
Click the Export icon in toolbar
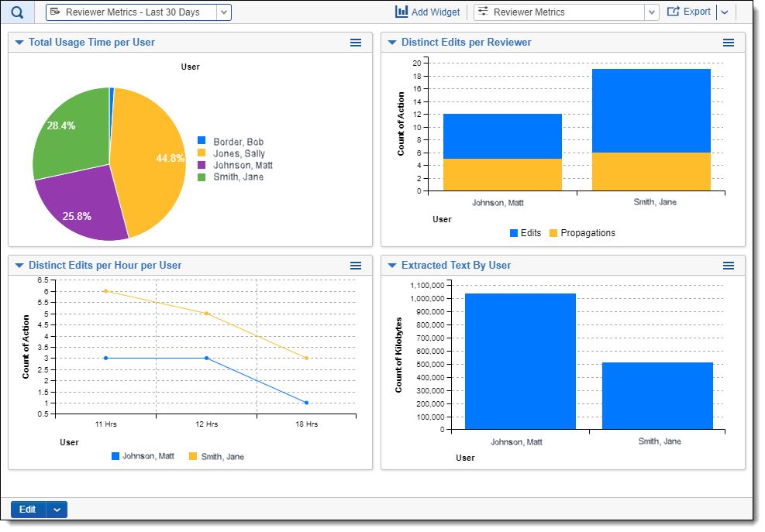click(x=673, y=12)
